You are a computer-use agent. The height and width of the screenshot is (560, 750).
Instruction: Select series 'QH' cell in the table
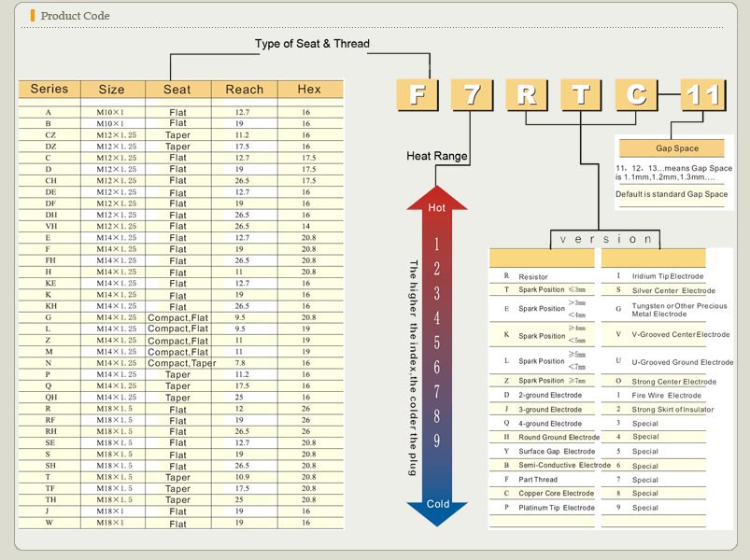click(50, 397)
